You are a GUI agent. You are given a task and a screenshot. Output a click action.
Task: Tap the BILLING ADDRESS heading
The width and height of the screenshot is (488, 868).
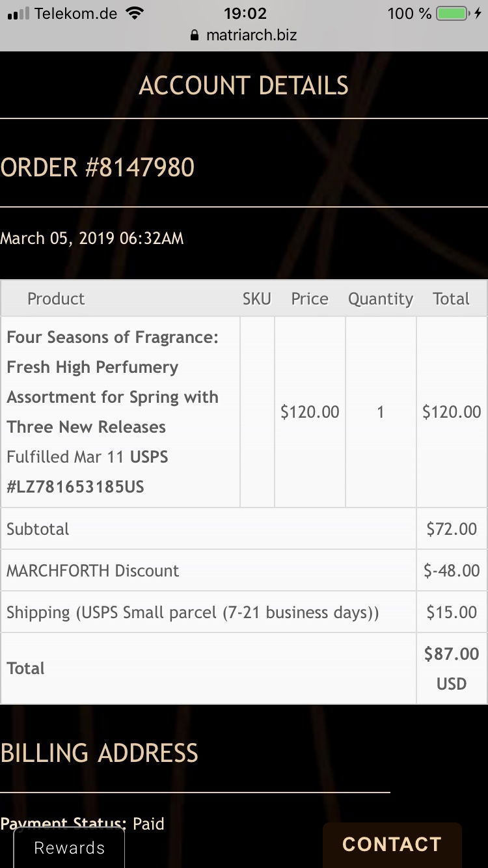[100, 753]
